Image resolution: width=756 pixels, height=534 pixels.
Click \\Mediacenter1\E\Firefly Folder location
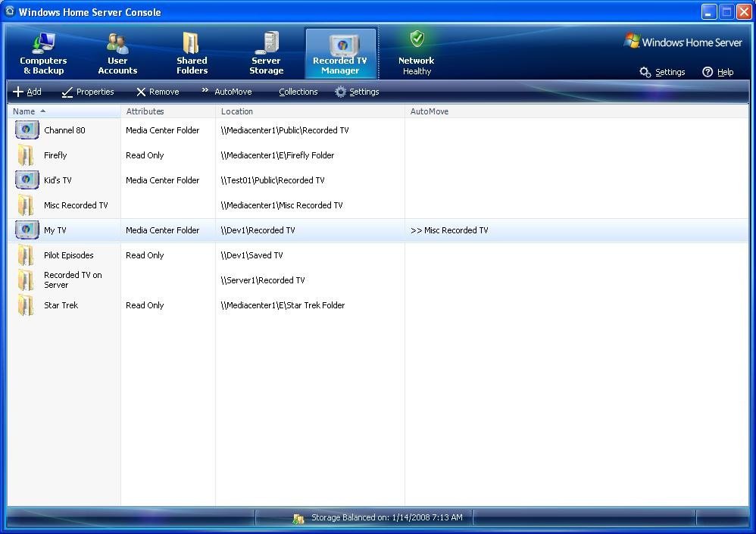(277, 155)
